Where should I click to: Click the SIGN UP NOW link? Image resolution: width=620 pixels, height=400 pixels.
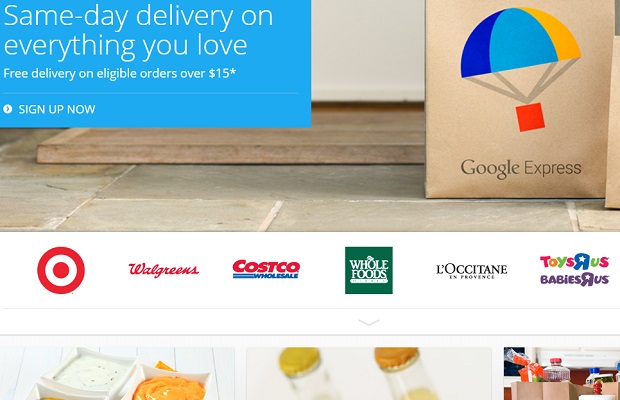click(57, 109)
